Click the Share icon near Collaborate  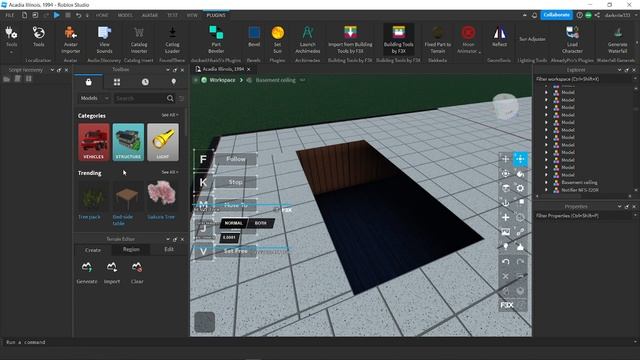click(x=597, y=15)
